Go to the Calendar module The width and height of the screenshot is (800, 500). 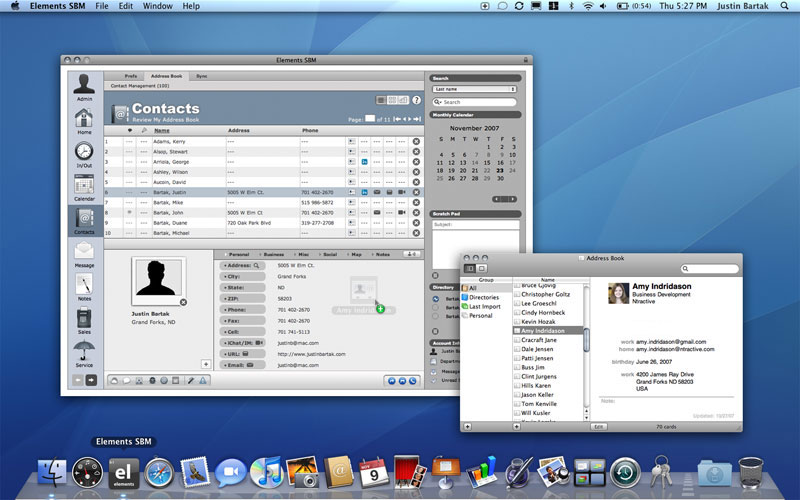pyautogui.click(x=84, y=186)
